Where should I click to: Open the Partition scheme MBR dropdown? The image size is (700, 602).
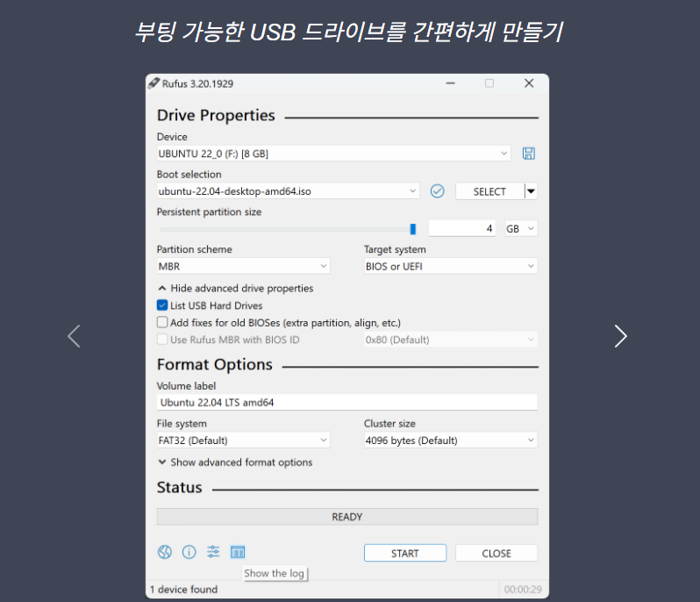click(x=243, y=266)
